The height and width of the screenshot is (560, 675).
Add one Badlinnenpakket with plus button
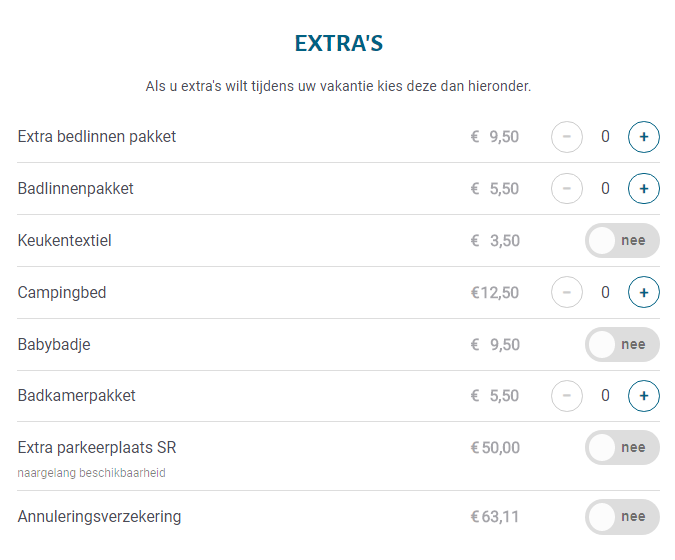(x=643, y=189)
